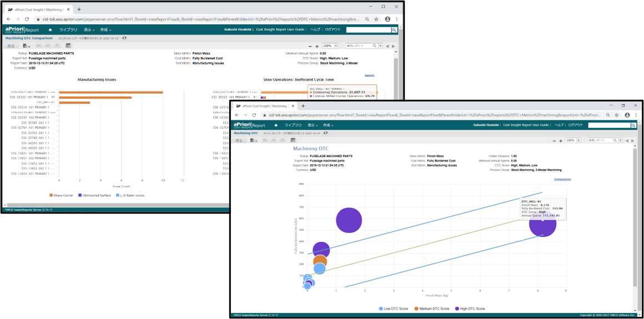
Task: Toggle Medium DTC Score legend series
Action: click(x=433, y=308)
